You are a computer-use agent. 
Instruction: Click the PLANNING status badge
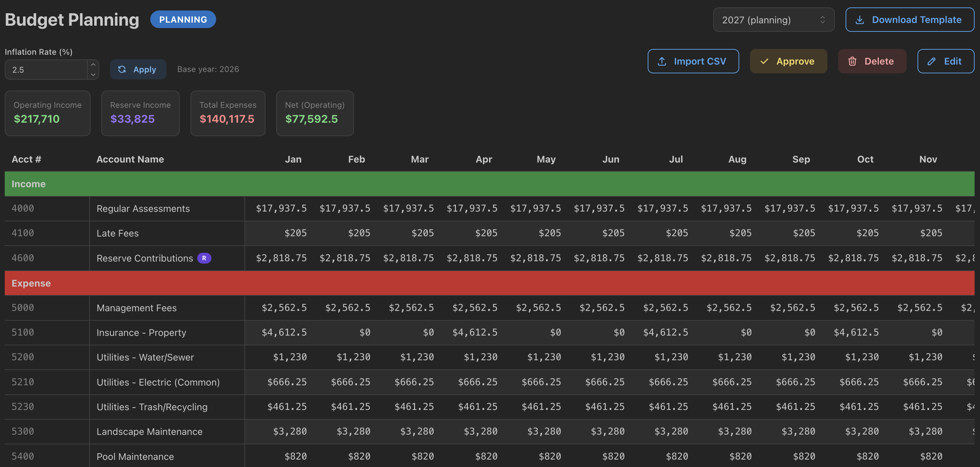pos(183,19)
